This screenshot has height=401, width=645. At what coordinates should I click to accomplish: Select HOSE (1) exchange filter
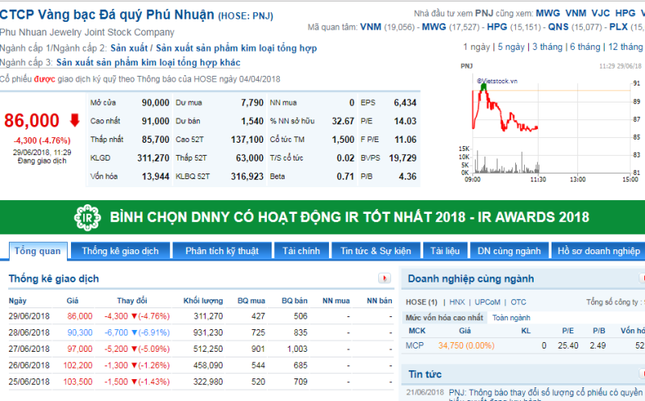click(421, 302)
